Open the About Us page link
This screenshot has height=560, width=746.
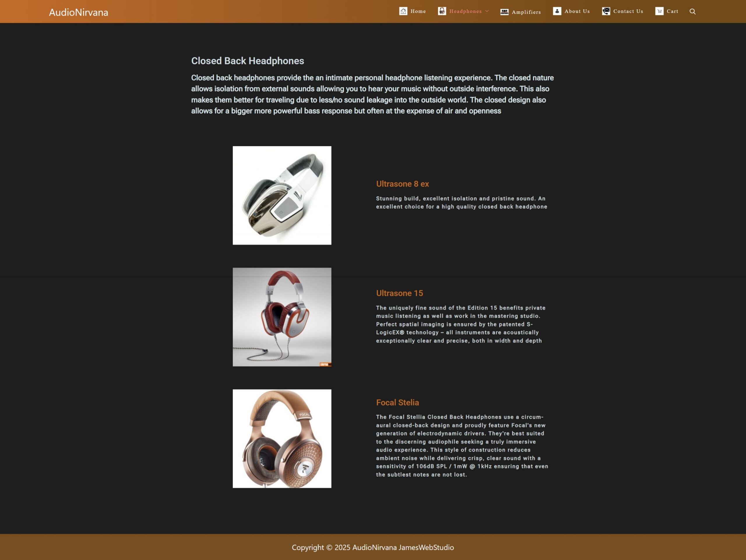point(577,11)
